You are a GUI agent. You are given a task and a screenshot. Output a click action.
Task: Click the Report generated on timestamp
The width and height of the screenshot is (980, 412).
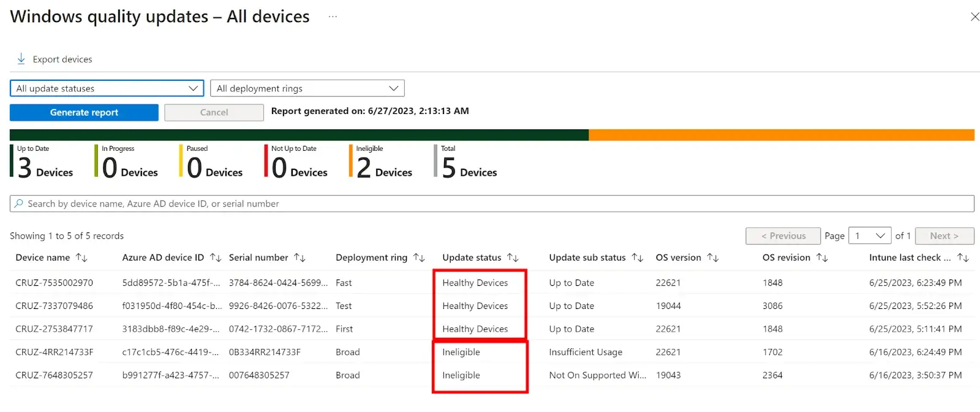pyautogui.click(x=370, y=111)
